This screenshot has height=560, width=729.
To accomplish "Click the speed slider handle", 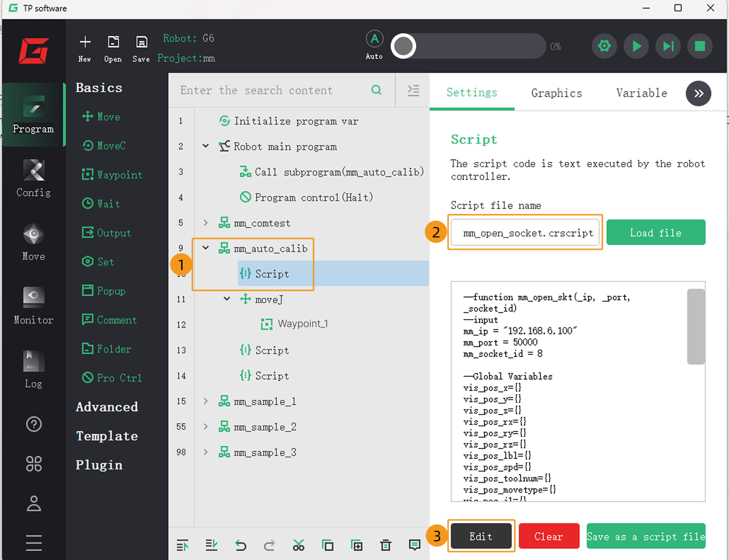I will coord(404,47).
